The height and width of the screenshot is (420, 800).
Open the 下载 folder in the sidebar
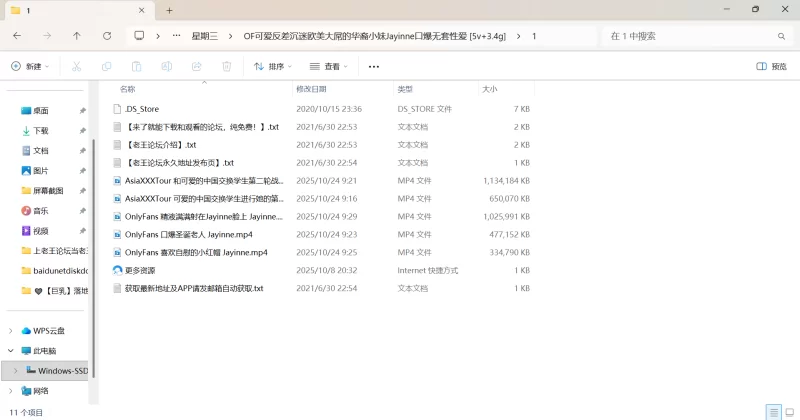41,131
